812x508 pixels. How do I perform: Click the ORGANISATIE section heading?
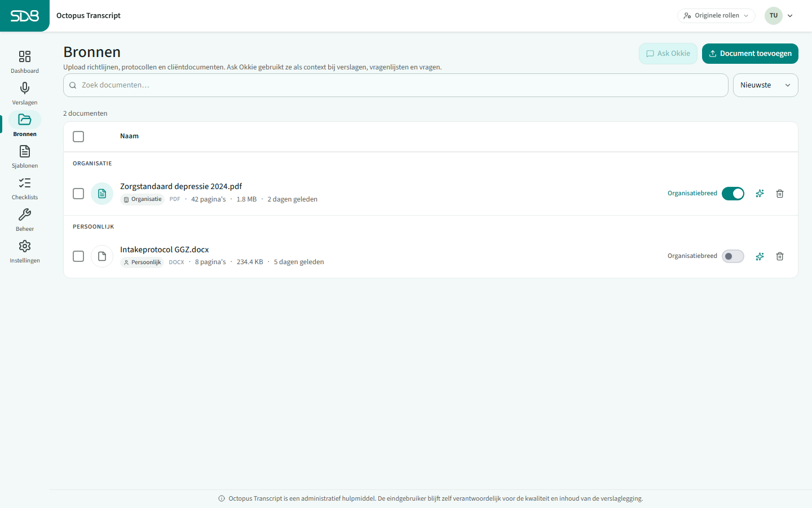point(92,164)
